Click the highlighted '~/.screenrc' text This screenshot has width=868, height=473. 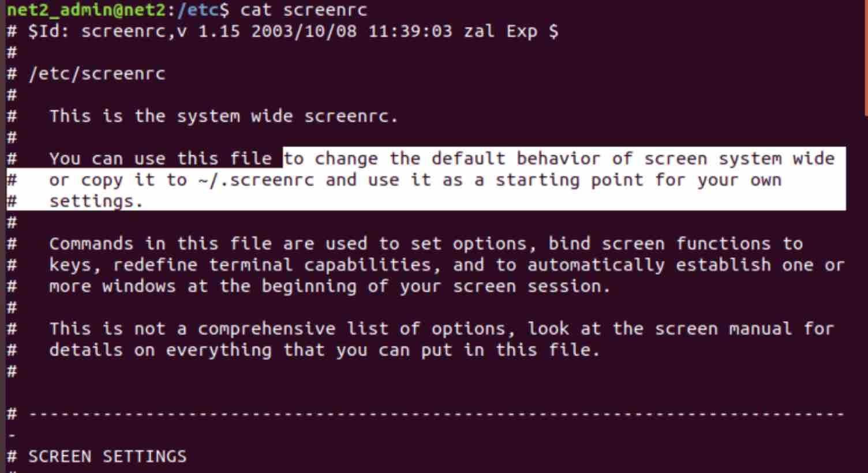point(256,180)
